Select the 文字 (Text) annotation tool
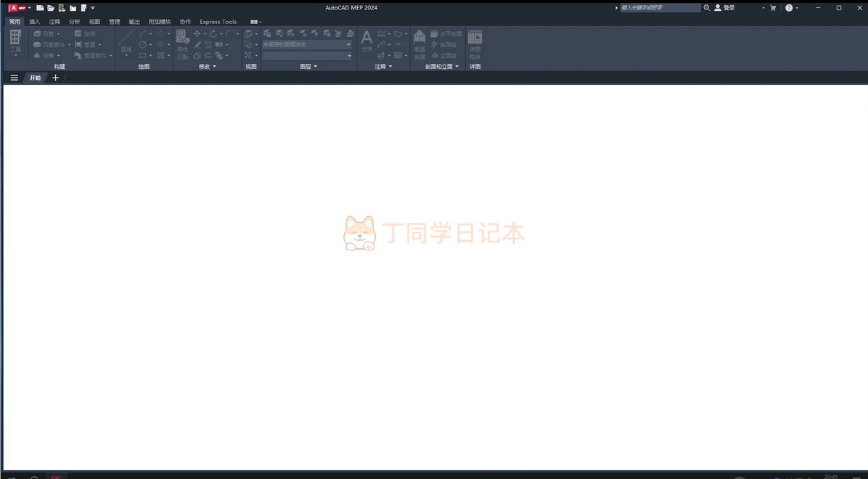Viewport: 868px width, 479px height. point(367,41)
